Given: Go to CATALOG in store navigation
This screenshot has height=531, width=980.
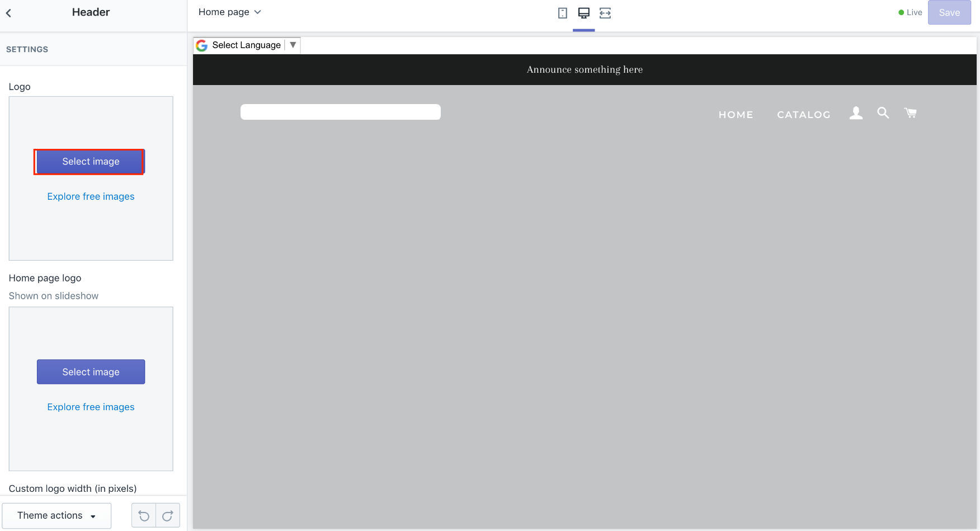Looking at the screenshot, I should click(x=803, y=115).
